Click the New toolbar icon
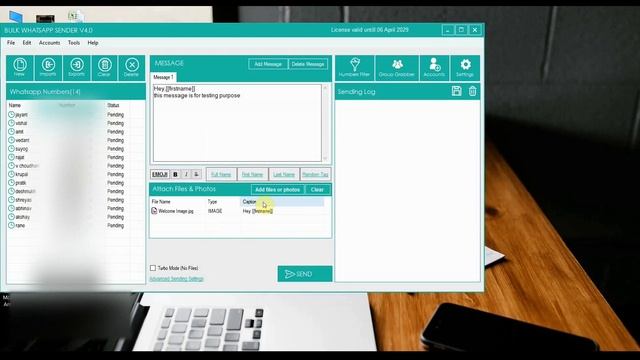This screenshot has width=640, height=360. coord(20,68)
